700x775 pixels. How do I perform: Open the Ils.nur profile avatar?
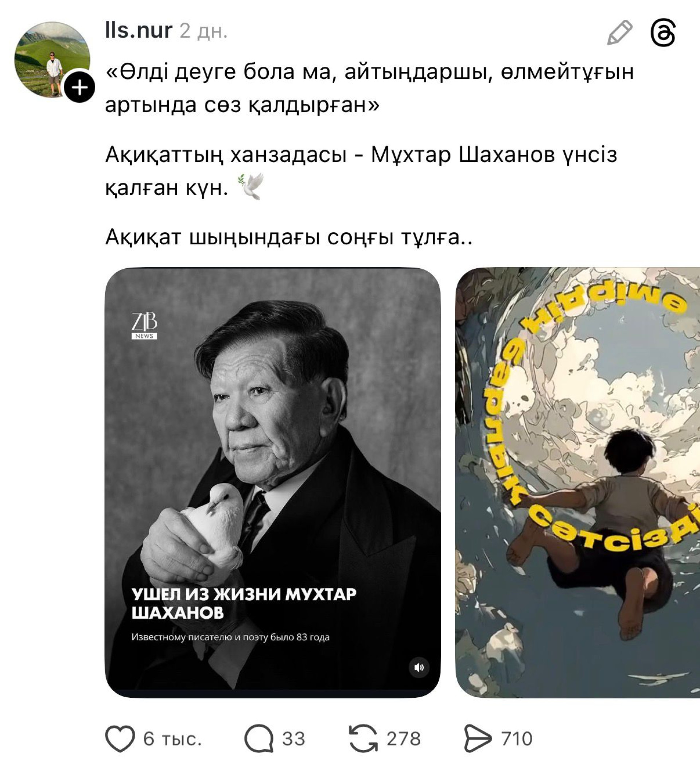coord(52,59)
